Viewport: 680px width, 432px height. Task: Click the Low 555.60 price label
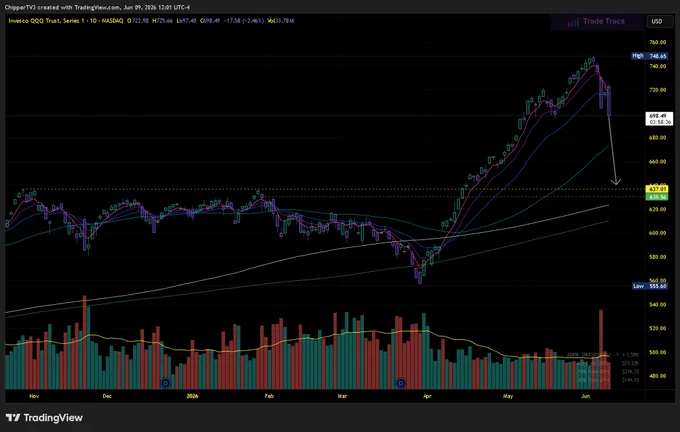(x=649, y=286)
